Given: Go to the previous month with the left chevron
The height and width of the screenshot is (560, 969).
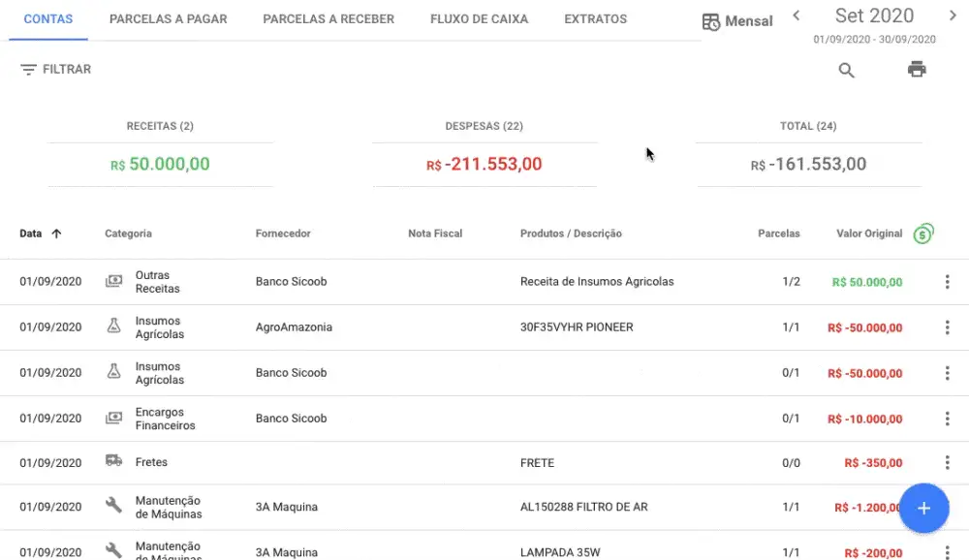Looking at the screenshot, I should click(797, 16).
